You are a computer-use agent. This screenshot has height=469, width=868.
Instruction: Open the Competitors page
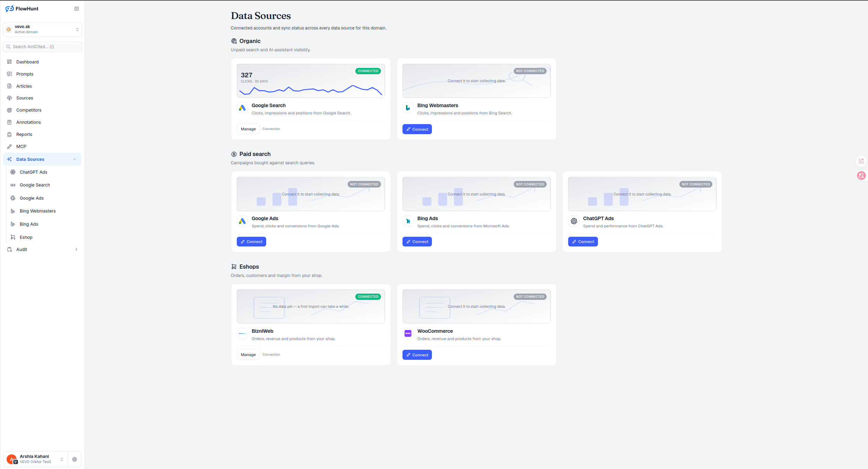tap(42, 110)
